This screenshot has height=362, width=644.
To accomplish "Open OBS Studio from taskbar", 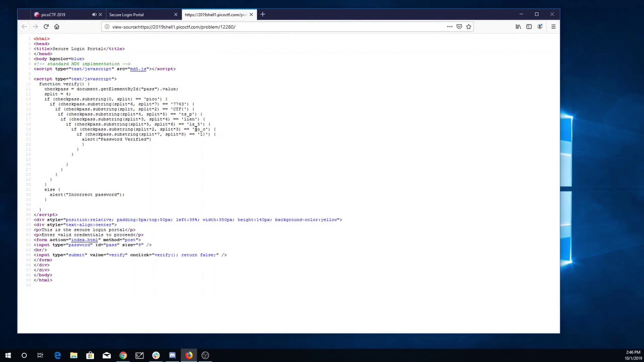I will tap(205, 355).
